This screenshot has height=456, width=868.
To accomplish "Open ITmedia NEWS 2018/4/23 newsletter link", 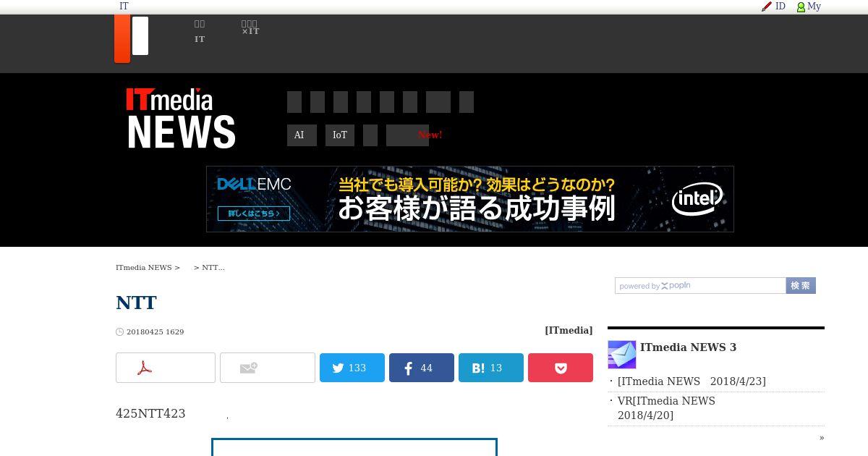I will [692, 381].
